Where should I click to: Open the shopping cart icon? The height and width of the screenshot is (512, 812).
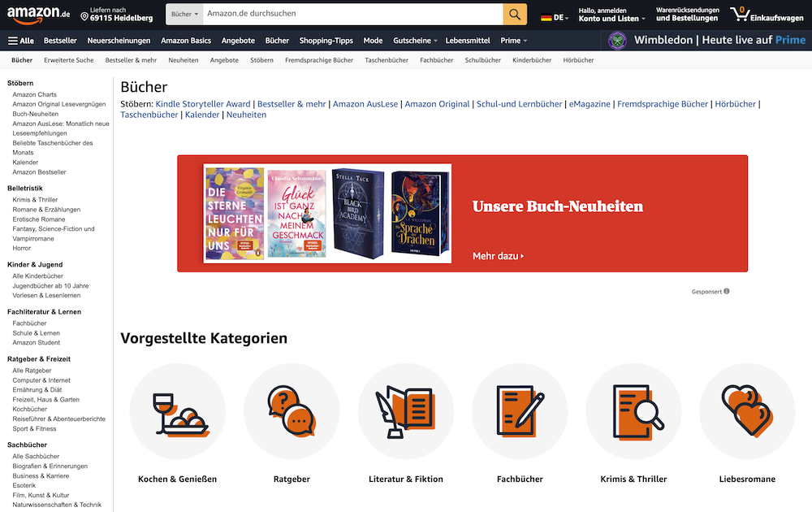point(740,14)
